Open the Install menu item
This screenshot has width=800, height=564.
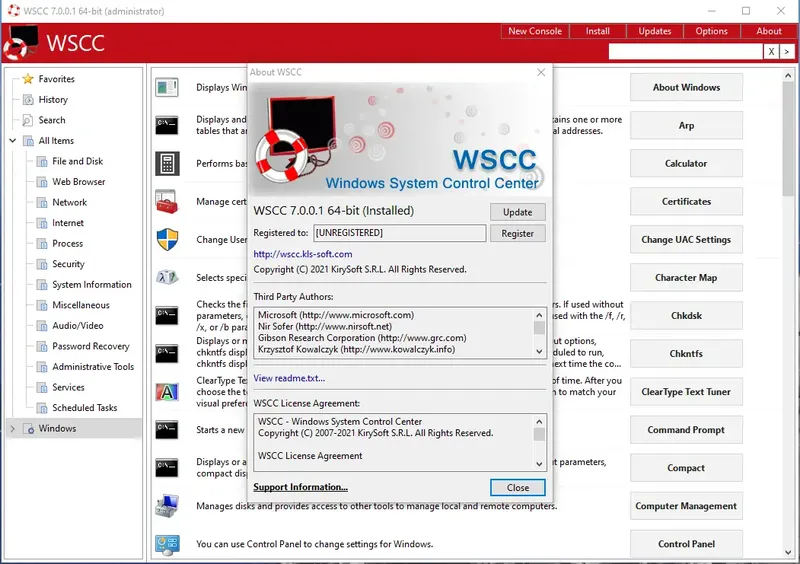pos(597,31)
